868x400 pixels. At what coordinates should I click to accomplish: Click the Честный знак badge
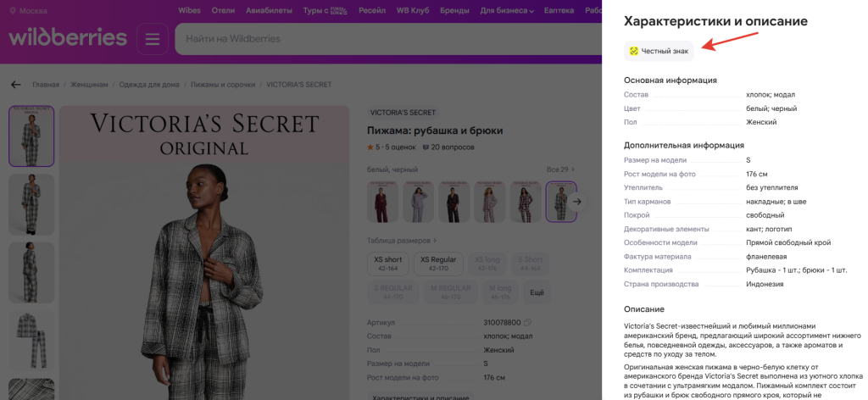tap(659, 51)
